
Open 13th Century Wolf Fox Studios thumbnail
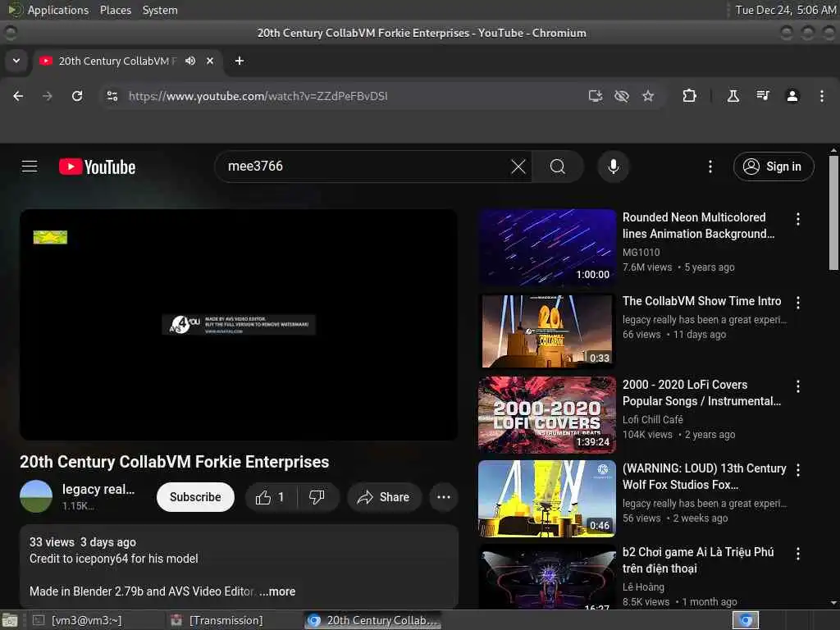coord(547,498)
